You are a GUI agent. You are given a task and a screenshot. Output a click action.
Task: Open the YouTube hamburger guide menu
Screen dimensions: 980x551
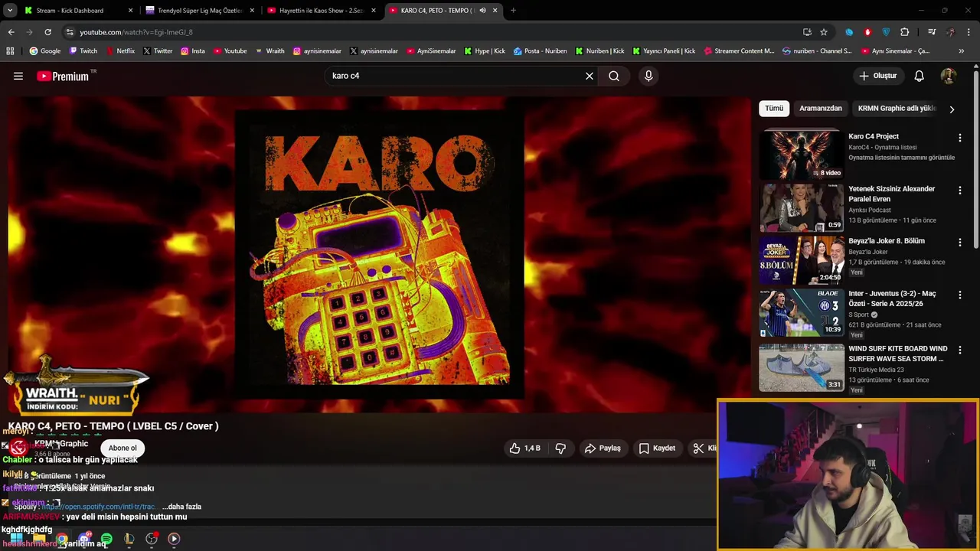click(18, 76)
